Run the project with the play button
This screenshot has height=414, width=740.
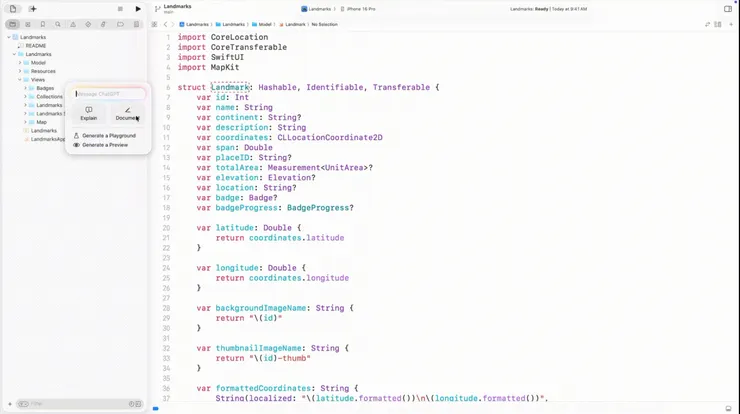coord(138,8)
